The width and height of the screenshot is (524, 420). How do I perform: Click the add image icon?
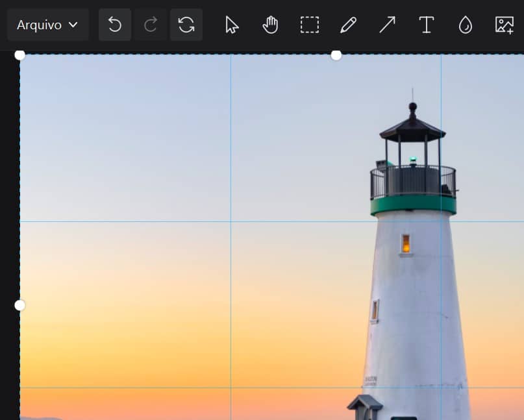coord(505,25)
